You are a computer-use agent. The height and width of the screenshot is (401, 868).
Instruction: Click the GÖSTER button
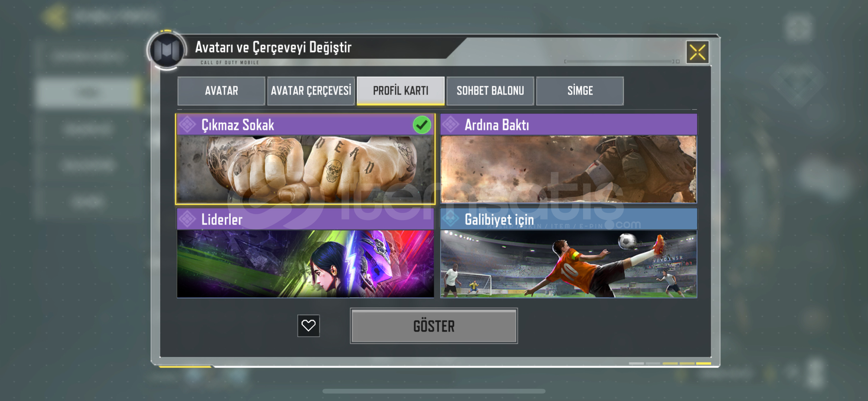click(x=434, y=326)
